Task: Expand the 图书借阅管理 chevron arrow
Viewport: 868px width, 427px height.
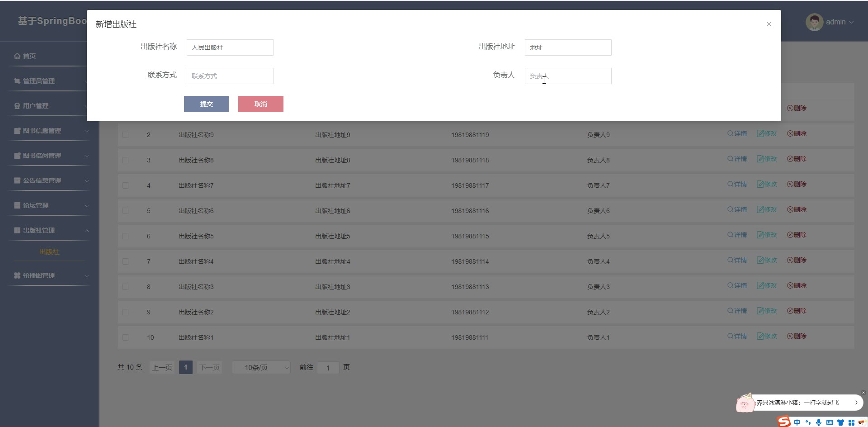Action: point(87,156)
